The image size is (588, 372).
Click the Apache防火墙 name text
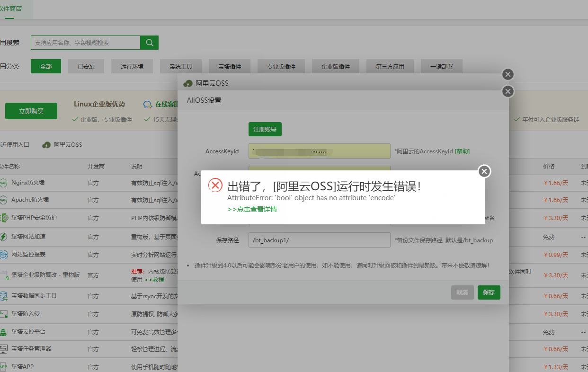click(x=30, y=200)
